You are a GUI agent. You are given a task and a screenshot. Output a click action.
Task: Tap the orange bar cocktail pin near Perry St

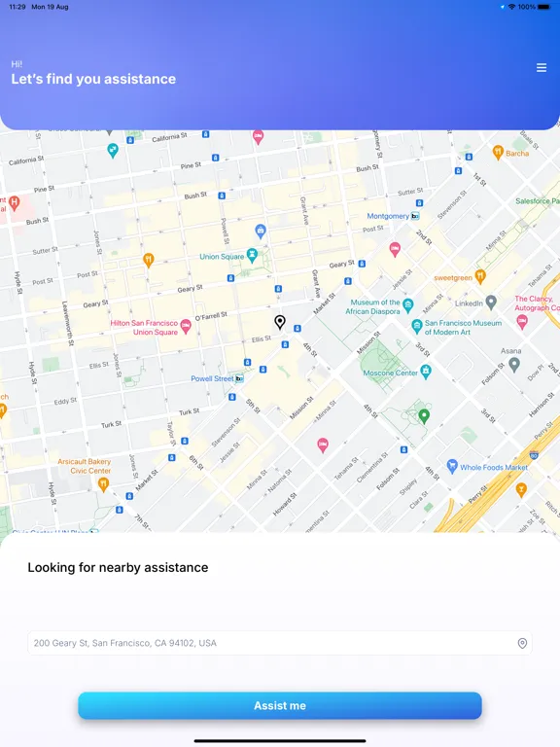521,490
